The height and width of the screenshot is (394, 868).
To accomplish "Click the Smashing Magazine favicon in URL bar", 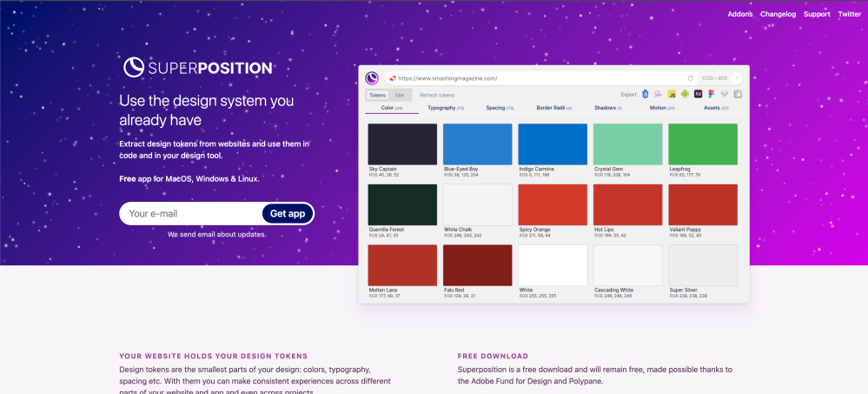I will (x=393, y=78).
